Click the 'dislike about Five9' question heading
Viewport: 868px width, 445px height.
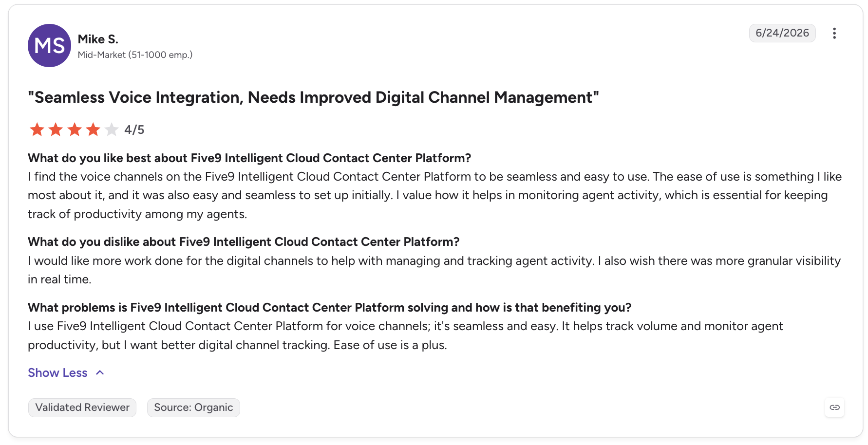click(x=244, y=242)
